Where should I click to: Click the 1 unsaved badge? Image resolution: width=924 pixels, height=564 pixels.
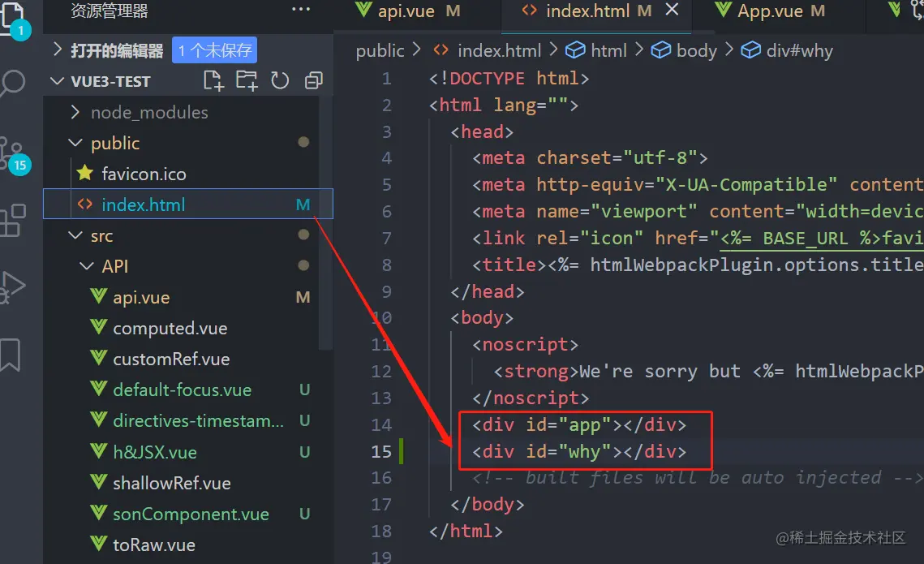click(214, 50)
